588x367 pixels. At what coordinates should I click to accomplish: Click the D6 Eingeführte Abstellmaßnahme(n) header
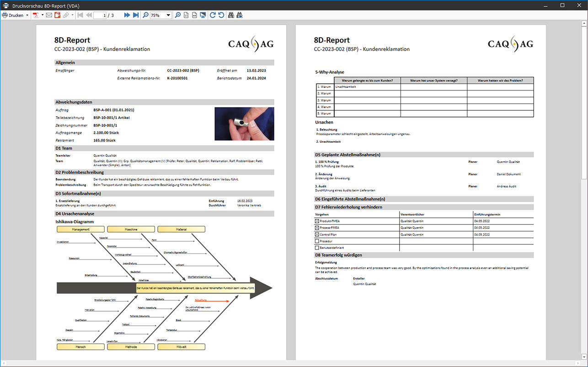click(x=424, y=199)
